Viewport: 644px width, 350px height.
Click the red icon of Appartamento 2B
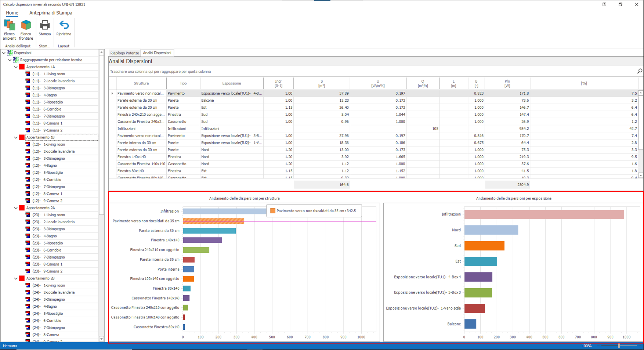pyautogui.click(x=22, y=278)
